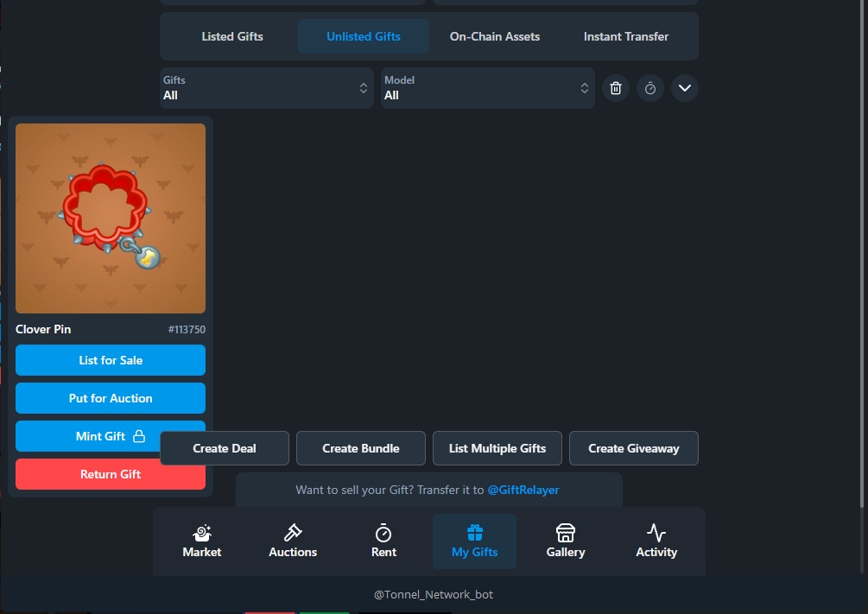Open the Model filter dropdown

487,88
